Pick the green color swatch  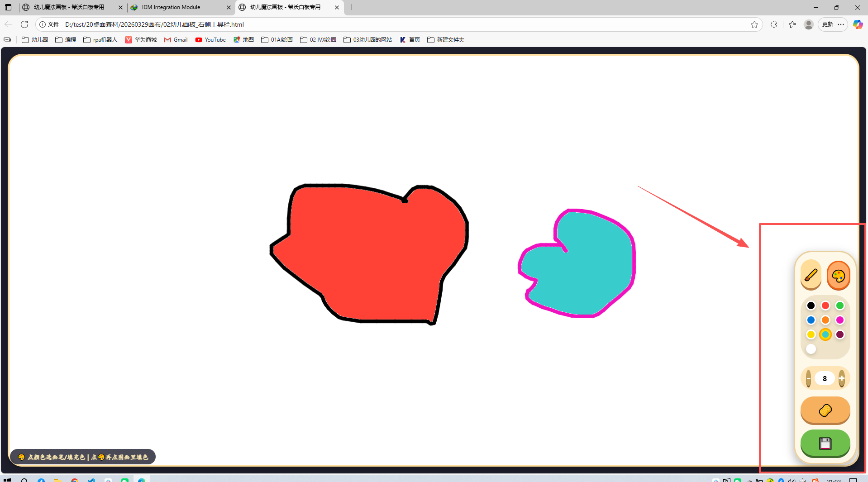[x=839, y=305]
